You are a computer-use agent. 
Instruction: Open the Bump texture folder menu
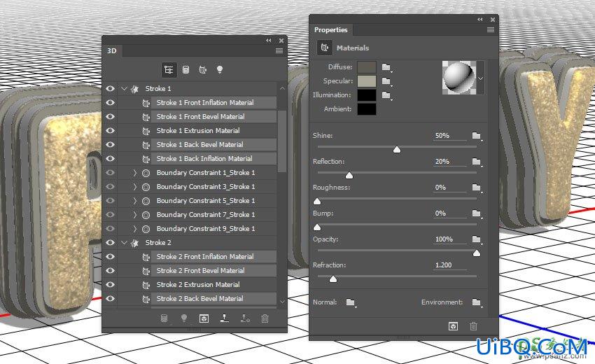click(477, 213)
